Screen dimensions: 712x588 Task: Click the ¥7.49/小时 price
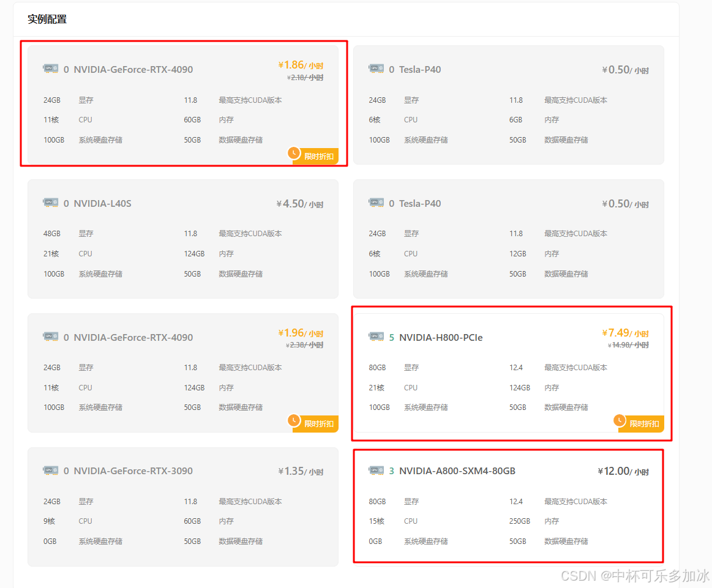click(x=625, y=333)
